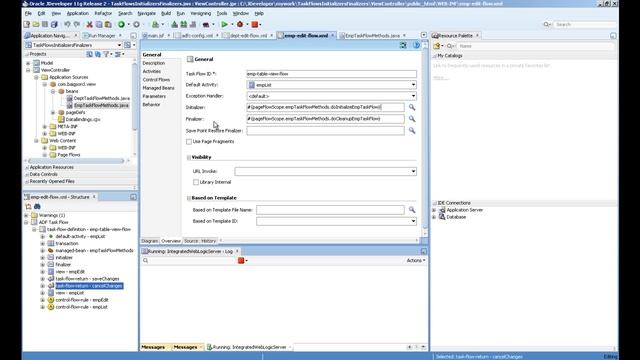
Task: Switch to the Source editor tab
Action: [x=191, y=241]
